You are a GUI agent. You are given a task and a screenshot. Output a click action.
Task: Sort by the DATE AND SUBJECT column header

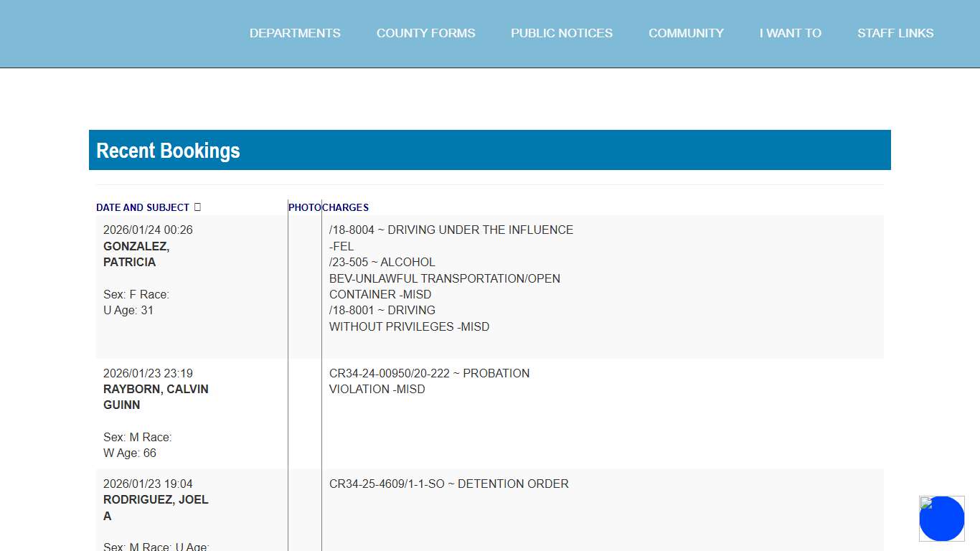(x=143, y=207)
